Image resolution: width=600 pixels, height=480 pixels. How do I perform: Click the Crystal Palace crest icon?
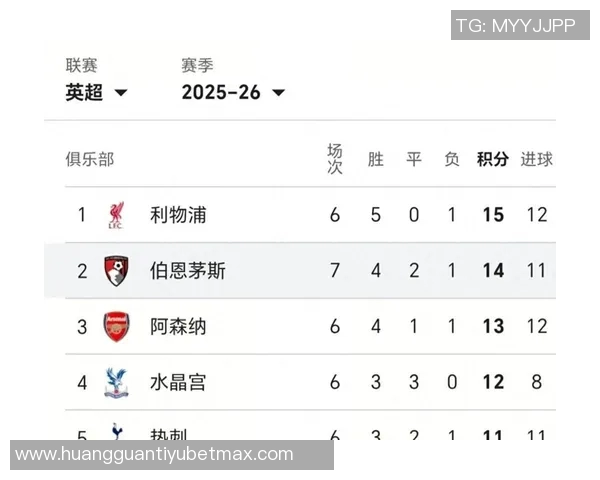click(x=117, y=382)
